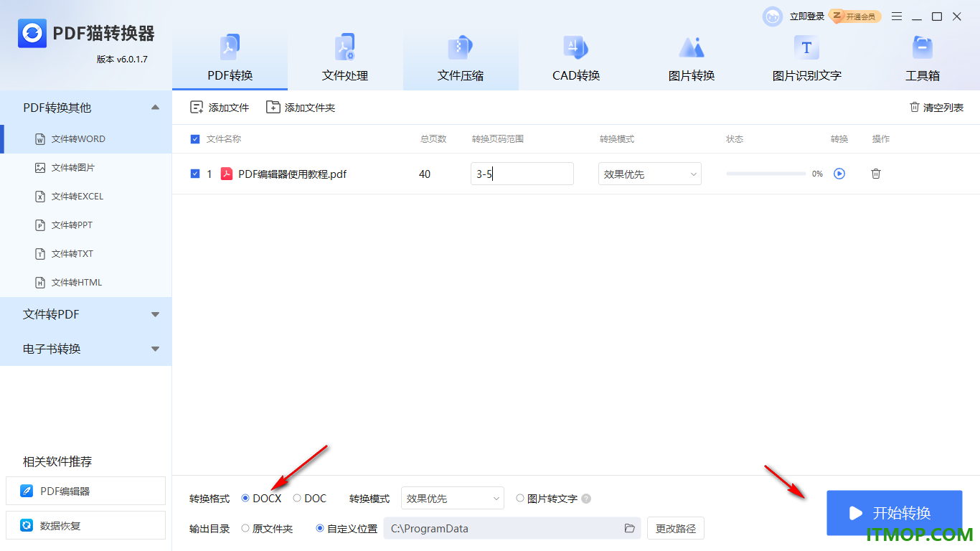Open the 工具箱 tab

pyautogui.click(x=922, y=60)
